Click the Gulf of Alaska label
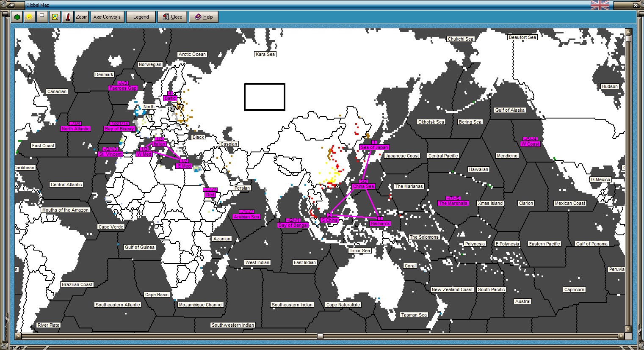The height and width of the screenshot is (350, 644). click(510, 110)
